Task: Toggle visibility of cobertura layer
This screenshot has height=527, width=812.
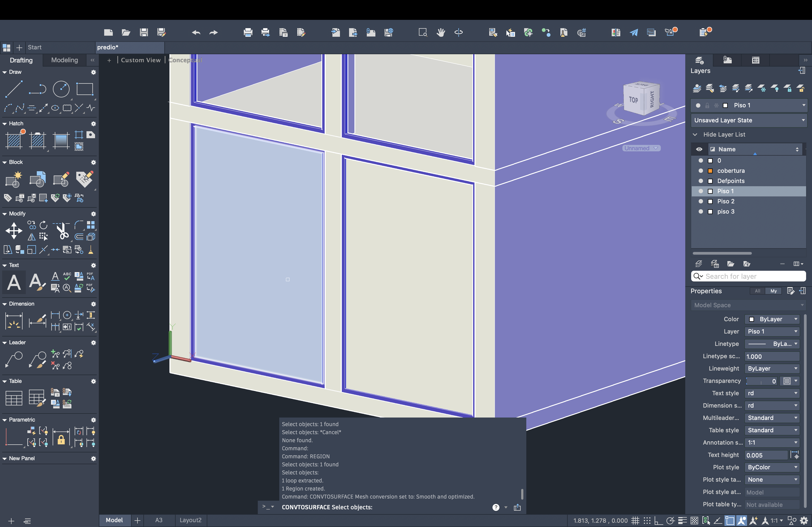Action: pyautogui.click(x=701, y=171)
